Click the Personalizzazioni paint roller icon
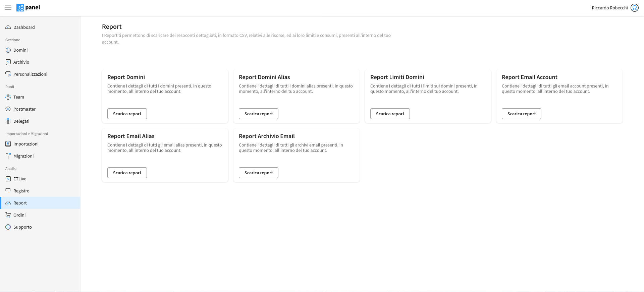Viewport: 644px width, 292px height. pyautogui.click(x=8, y=74)
